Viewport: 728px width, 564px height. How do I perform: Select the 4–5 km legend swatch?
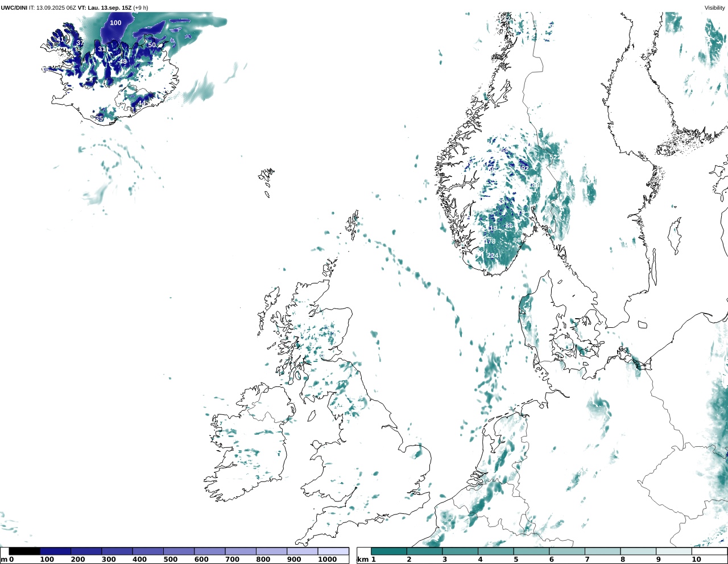[x=495, y=551]
